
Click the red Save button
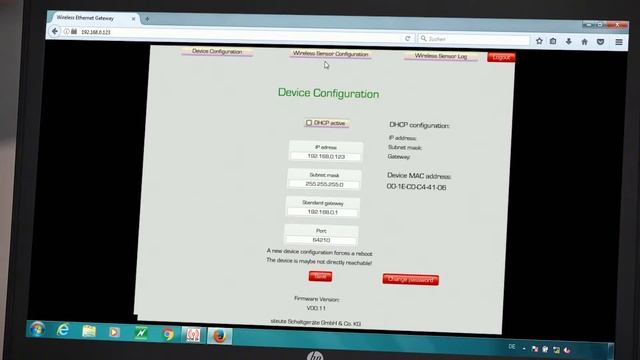pyautogui.click(x=320, y=276)
